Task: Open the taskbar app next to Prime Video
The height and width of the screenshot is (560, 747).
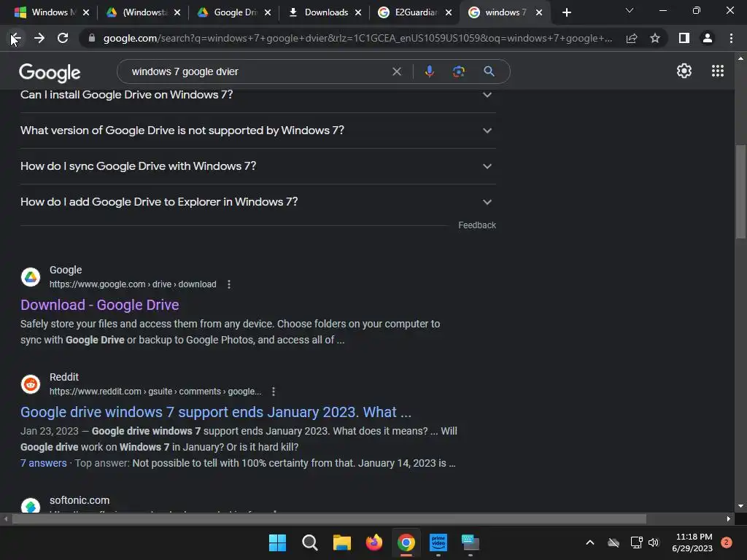Action: (471, 542)
